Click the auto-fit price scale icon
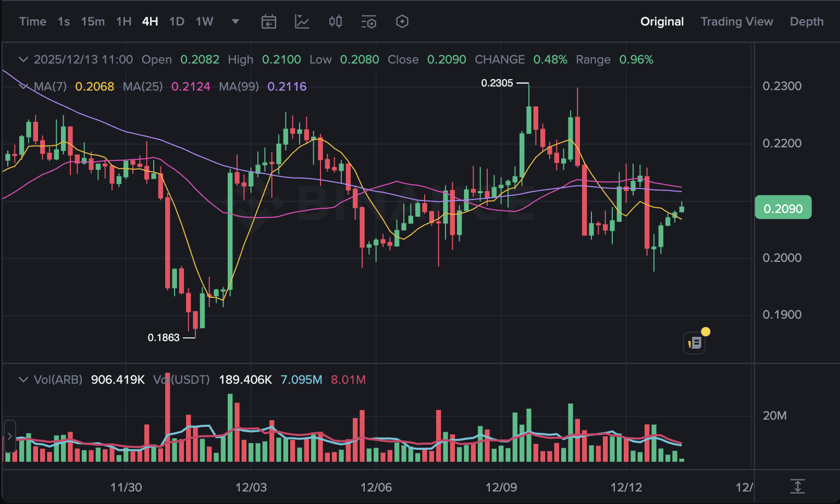Viewport: 840px width, 504px height. 797,486
